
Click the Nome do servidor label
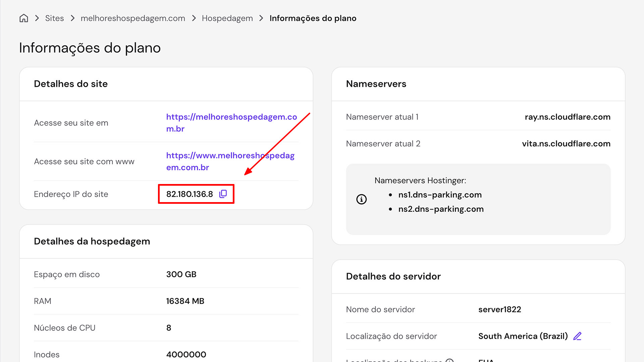coord(380,309)
